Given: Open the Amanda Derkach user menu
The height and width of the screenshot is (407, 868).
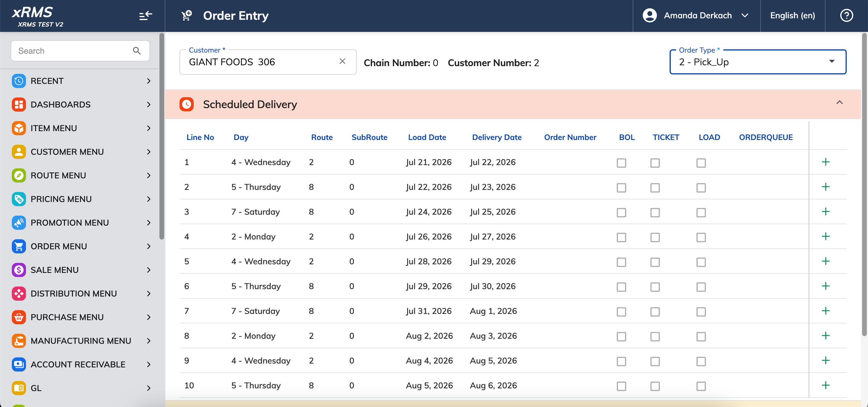Looking at the screenshot, I should point(696,16).
